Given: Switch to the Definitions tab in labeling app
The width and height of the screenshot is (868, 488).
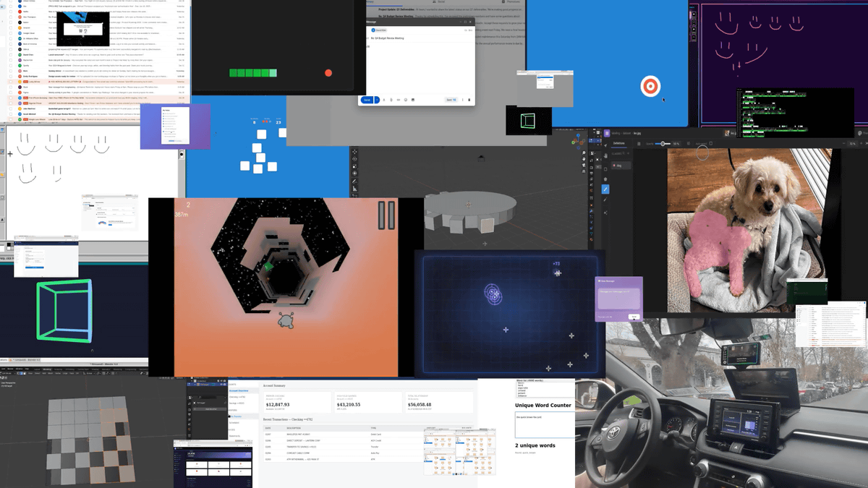Looking at the screenshot, I should (x=619, y=142).
